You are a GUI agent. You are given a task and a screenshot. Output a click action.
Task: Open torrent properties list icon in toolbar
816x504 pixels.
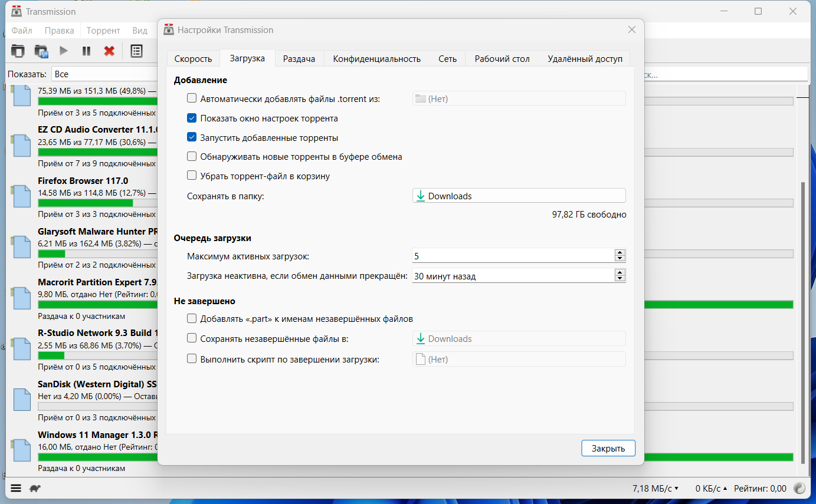pos(136,51)
